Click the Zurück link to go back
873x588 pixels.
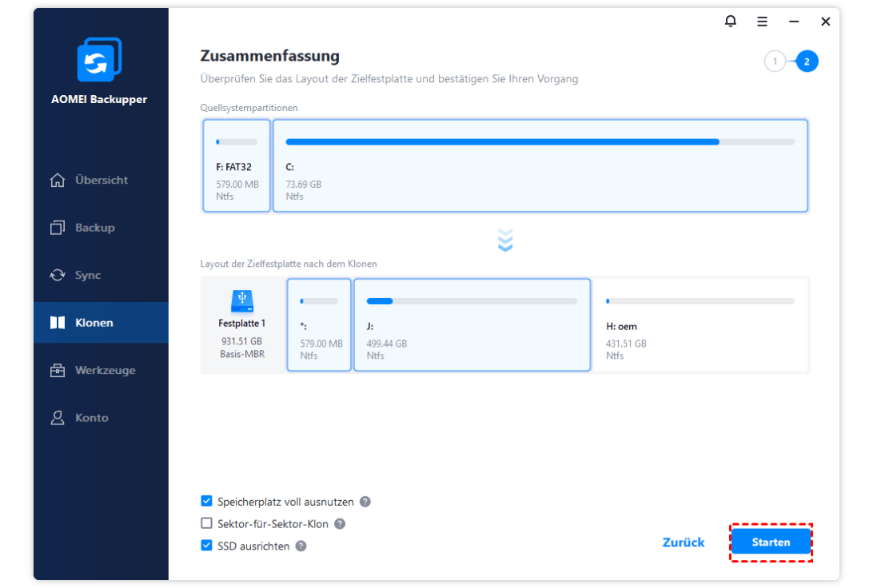click(684, 542)
